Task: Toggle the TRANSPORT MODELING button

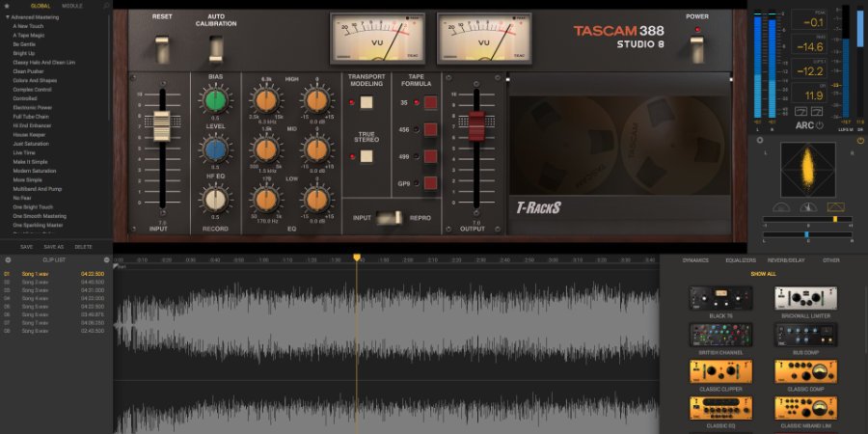Action: [366, 102]
